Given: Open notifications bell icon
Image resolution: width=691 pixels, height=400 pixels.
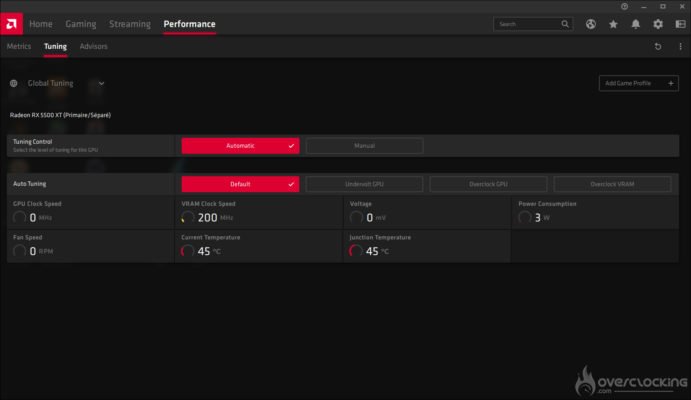Looking at the screenshot, I should (635, 24).
